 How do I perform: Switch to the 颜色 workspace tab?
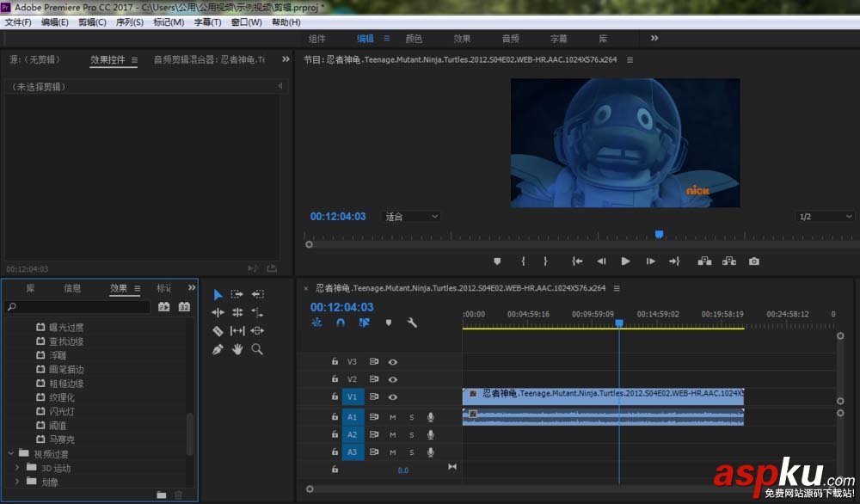(414, 39)
